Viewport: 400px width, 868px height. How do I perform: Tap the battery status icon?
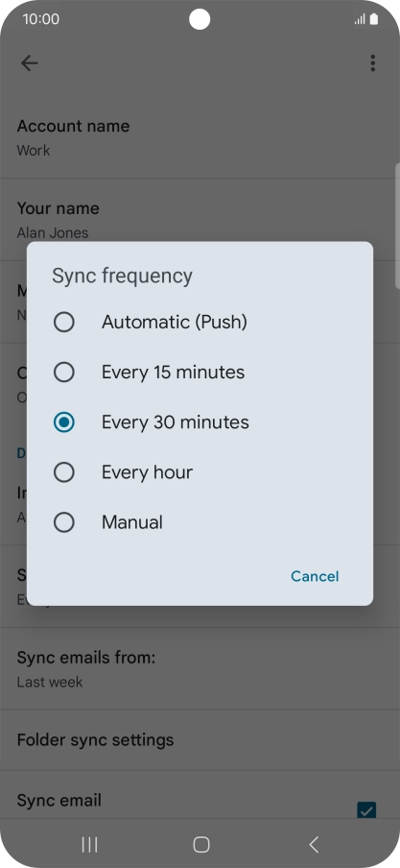coord(374,19)
